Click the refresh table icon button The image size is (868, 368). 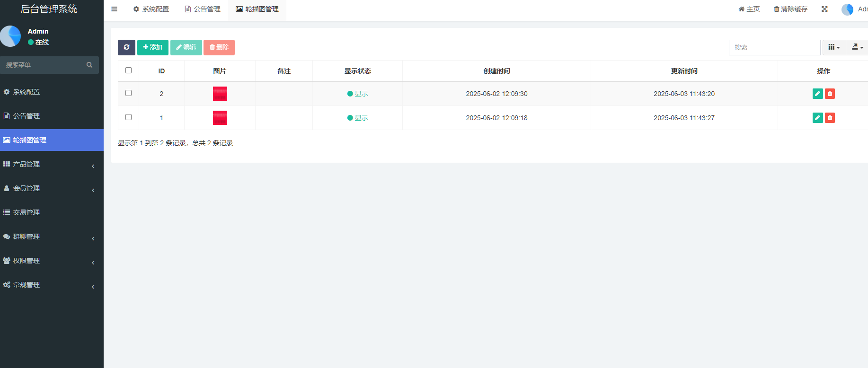pyautogui.click(x=126, y=47)
